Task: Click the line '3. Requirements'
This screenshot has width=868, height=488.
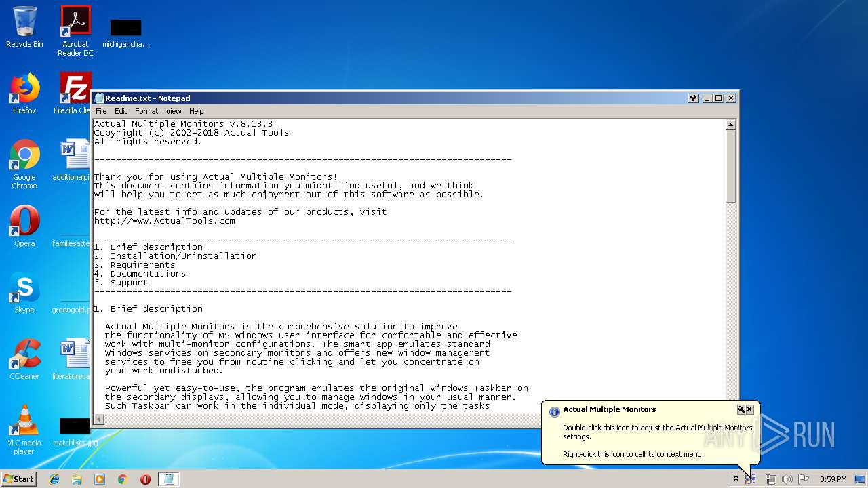Action: tap(134, 265)
